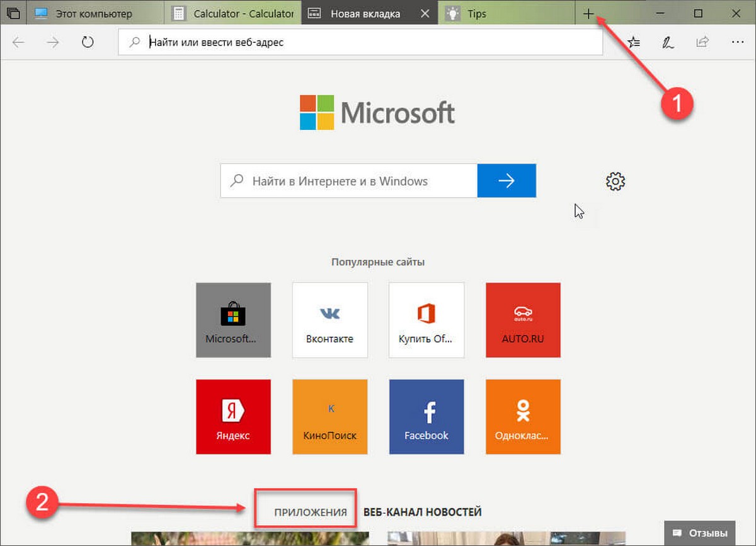Open the Microsoft Store tile

(234, 320)
